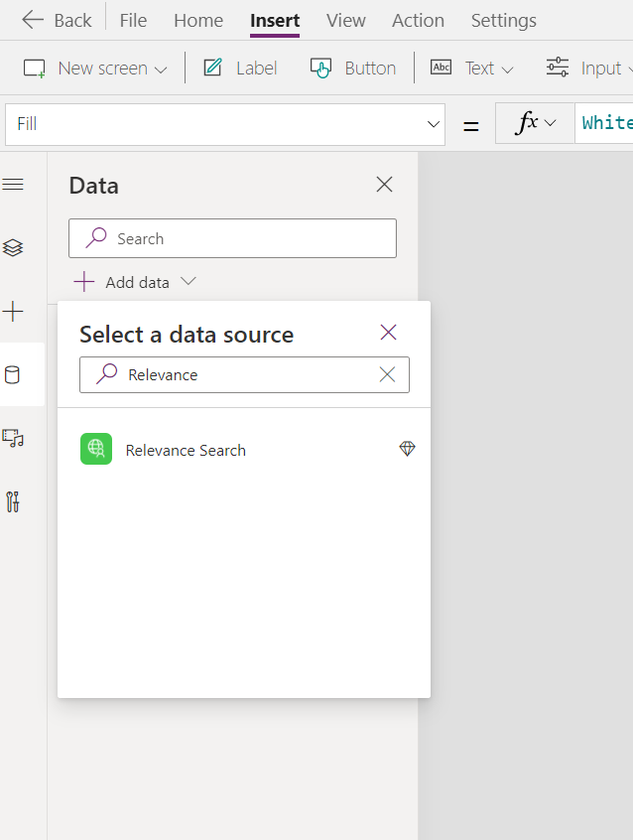Open the Tree view layers icon
This screenshot has height=840, width=633.
13,247
